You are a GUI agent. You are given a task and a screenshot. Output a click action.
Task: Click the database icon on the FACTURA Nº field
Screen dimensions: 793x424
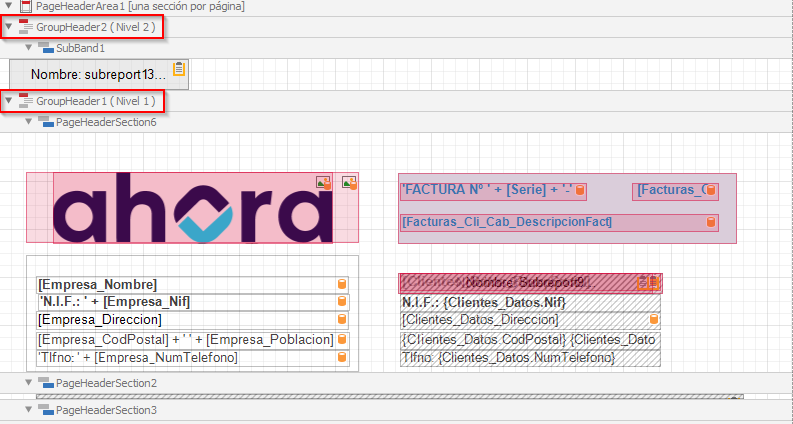click(x=580, y=191)
